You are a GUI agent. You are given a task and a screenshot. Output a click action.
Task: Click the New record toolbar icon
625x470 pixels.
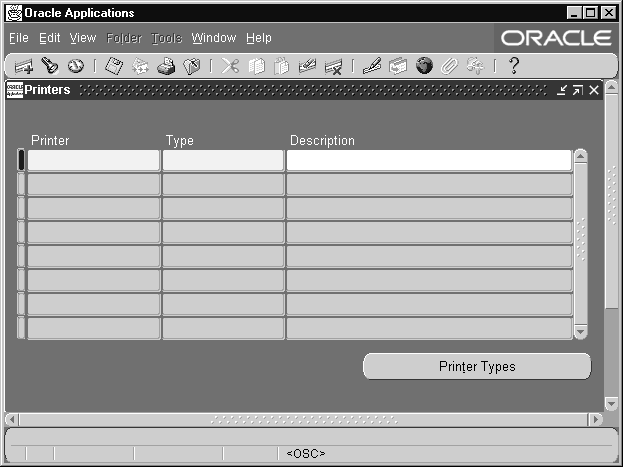[24, 66]
